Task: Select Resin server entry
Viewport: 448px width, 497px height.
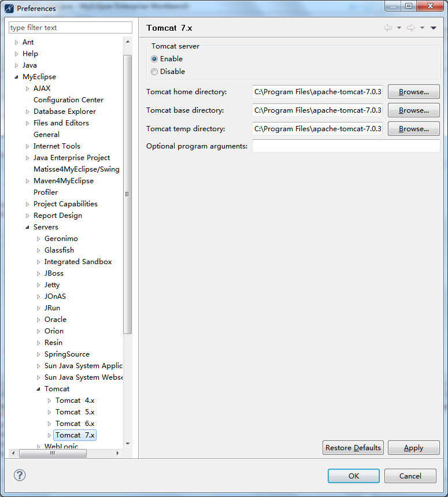Action: [53, 343]
